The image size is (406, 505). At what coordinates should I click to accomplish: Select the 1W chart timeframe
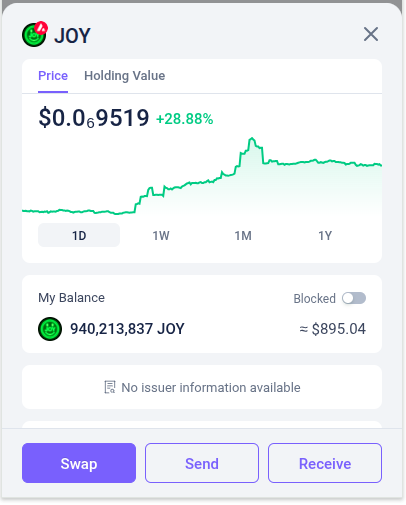161,236
